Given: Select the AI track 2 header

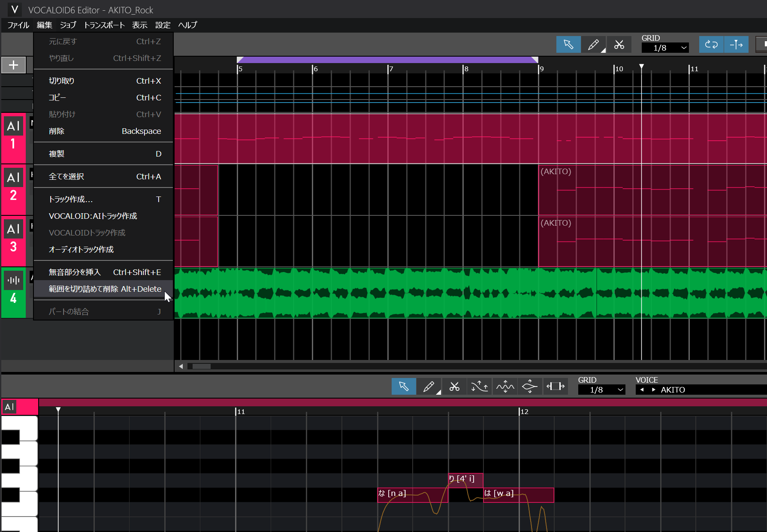Looking at the screenshot, I should point(13,190).
